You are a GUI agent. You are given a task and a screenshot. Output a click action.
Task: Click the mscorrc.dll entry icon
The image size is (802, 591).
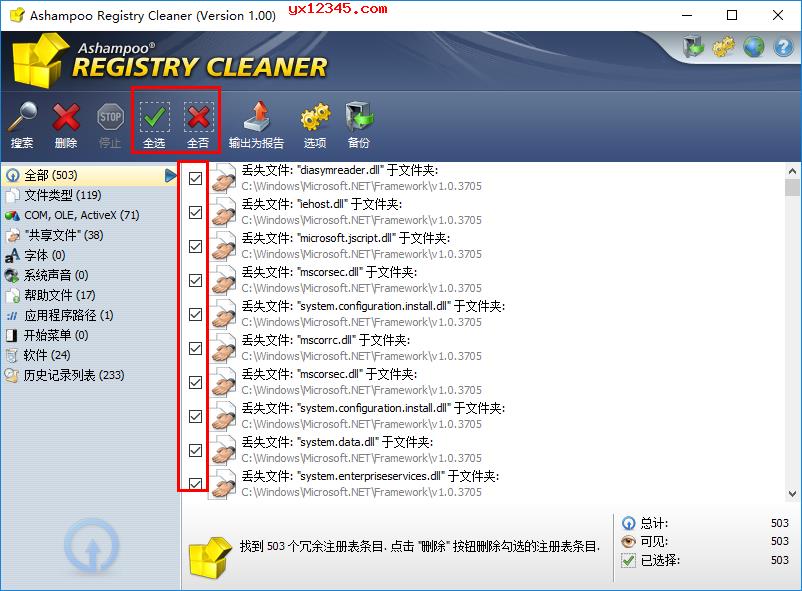pyautogui.click(x=224, y=348)
